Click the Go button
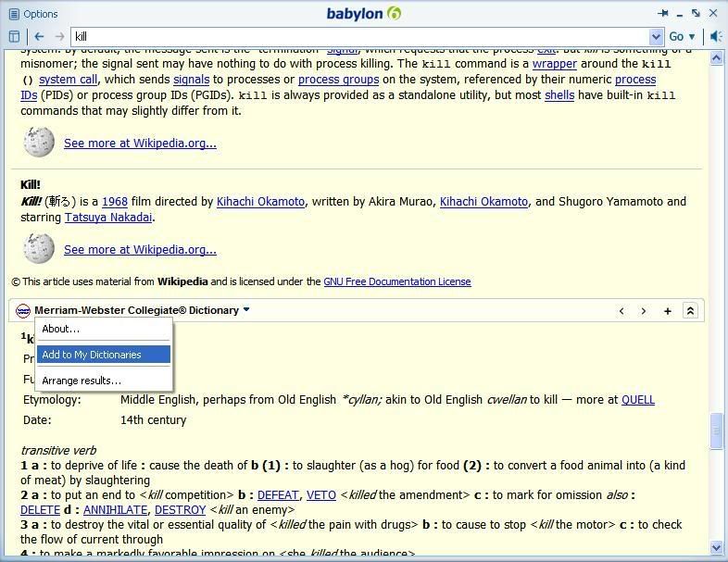The height and width of the screenshot is (562, 728). [676, 36]
